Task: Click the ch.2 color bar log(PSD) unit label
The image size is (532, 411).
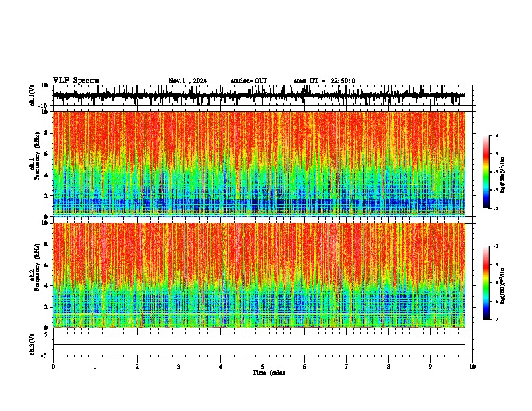Action: pyautogui.click(x=503, y=285)
